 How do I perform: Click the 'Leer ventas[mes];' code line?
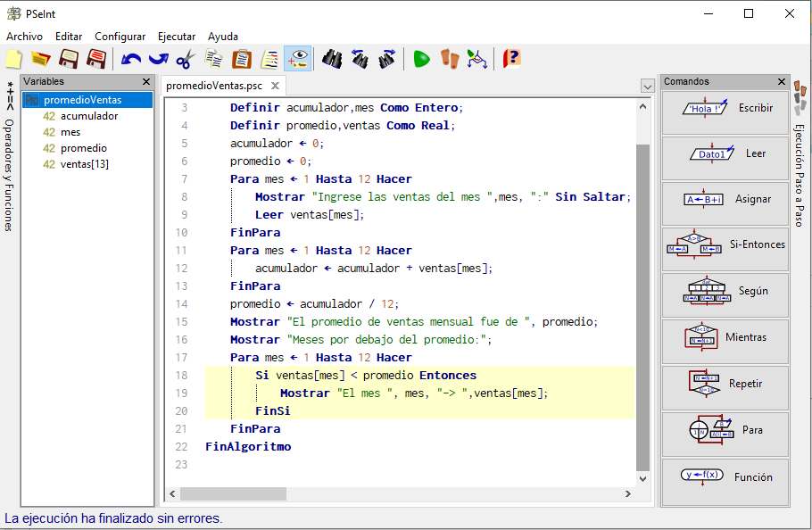[310, 215]
